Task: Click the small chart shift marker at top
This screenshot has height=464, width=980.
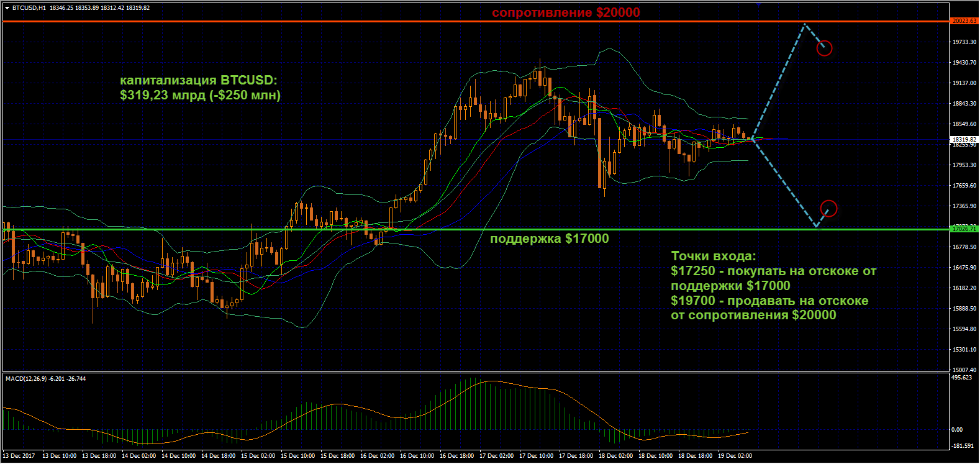Action: (758, 4)
